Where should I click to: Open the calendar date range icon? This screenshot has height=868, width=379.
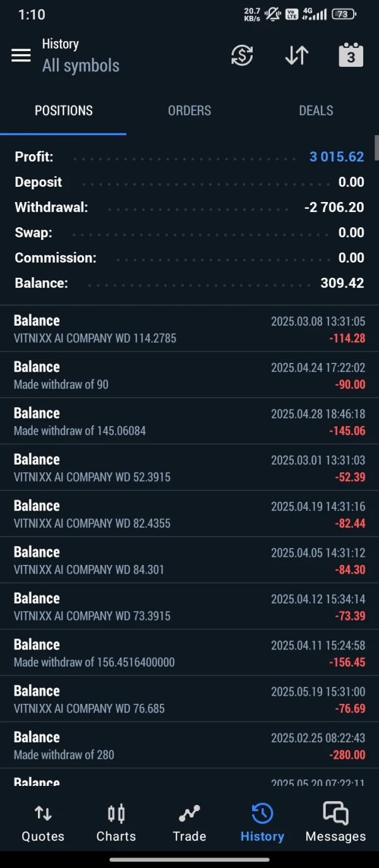(x=351, y=56)
